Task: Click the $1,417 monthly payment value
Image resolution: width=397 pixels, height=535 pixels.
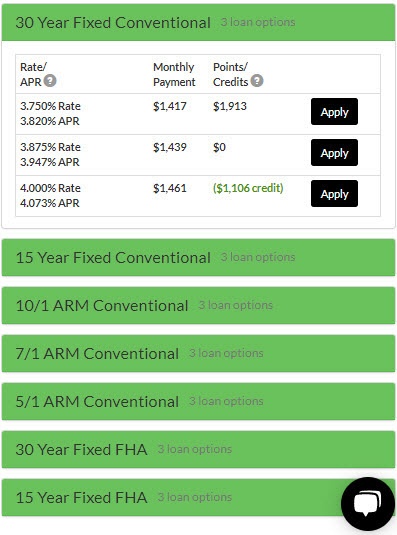Action: [170, 106]
